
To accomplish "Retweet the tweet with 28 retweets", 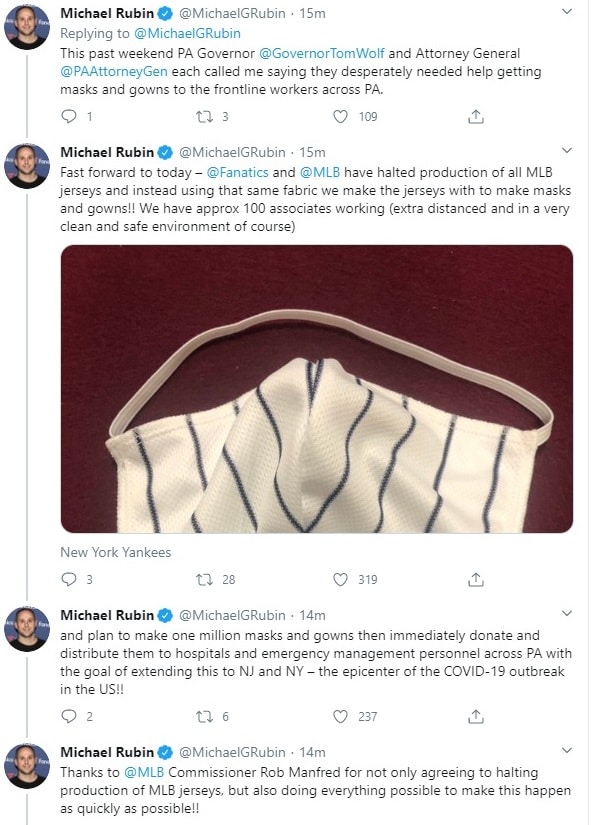I will click(204, 579).
